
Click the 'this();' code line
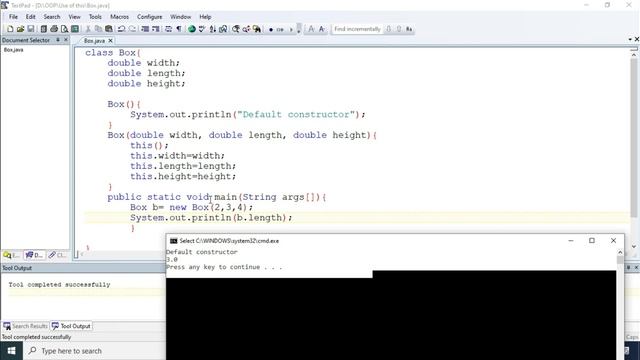[x=149, y=145]
